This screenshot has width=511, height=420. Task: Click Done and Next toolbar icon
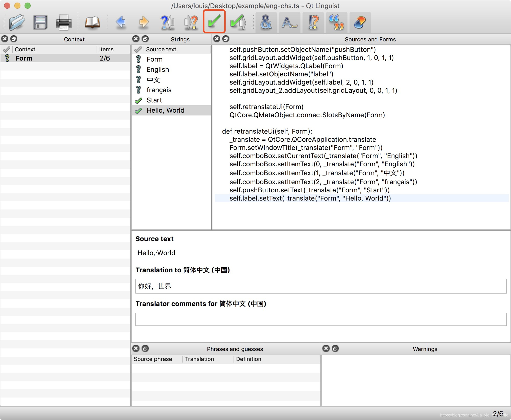tap(238, 22)
